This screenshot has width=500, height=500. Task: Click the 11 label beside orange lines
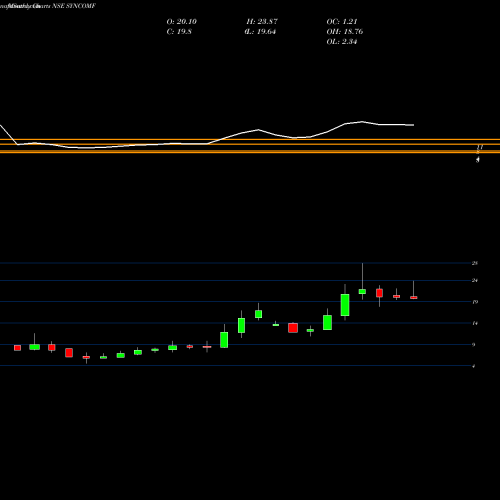[x=480, y=147]
